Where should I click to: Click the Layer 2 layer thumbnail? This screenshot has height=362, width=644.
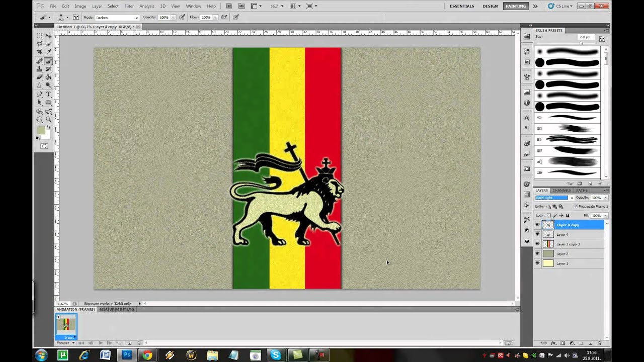tap(548, 253)
